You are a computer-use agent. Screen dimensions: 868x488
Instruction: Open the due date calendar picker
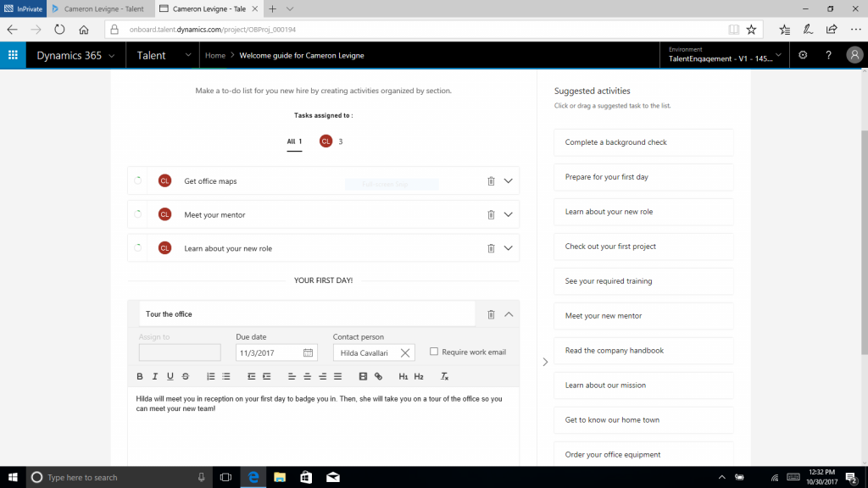[x=308, y=352]
